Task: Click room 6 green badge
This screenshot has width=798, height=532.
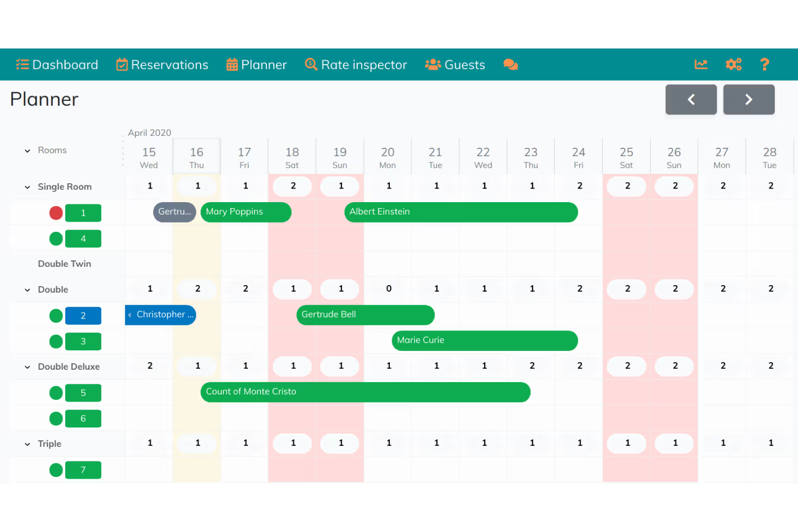Action: (x=83, y=418)
